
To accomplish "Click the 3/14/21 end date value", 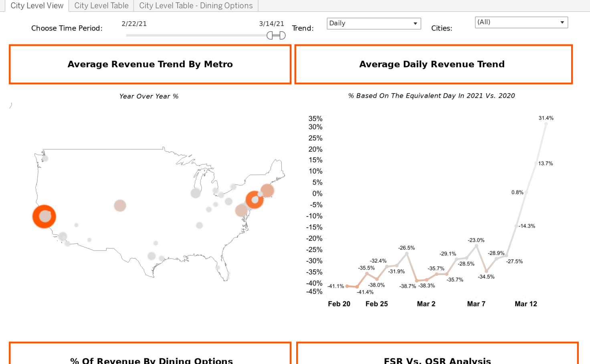I will coord(271,24).
